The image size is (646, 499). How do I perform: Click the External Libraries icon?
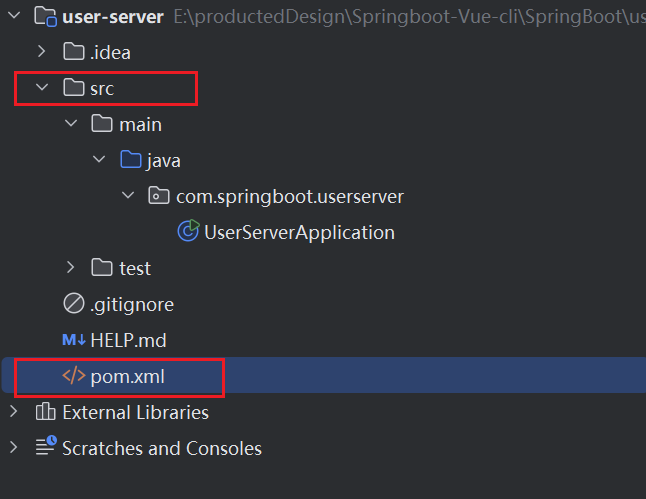click(x=45, y=412)
